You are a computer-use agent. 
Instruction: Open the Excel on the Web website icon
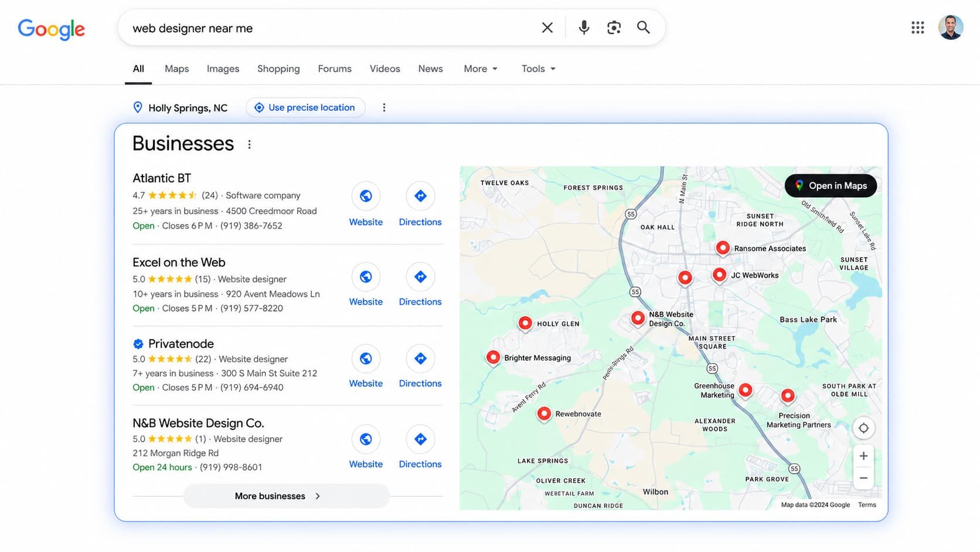click(x=366, y=277)
